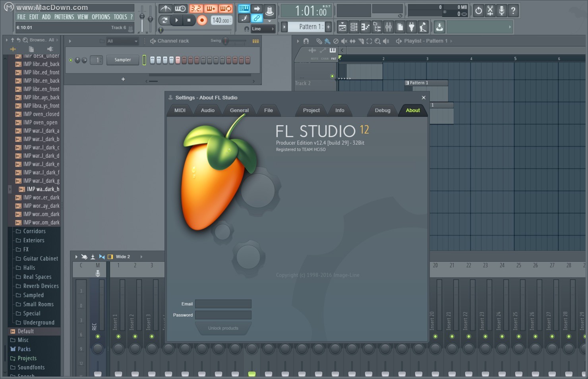Select the playlist draw pencil tool
The width and height of the screenshot is (588, 379).
(319, 41)
